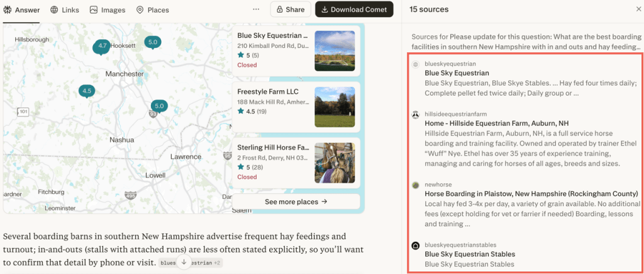644x274 pixels.
Task: Click the scroll-down arrow button
Action: click(184, 261)
